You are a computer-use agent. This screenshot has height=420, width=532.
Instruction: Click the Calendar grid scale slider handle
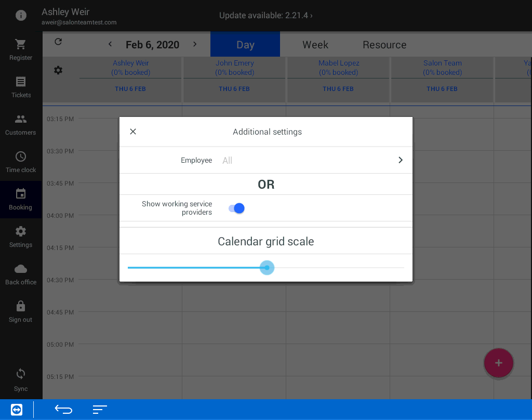point(267,268)
